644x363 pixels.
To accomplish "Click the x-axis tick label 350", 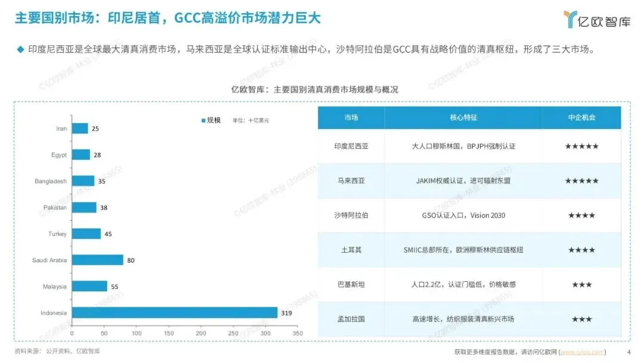I will tap(298, 333).
